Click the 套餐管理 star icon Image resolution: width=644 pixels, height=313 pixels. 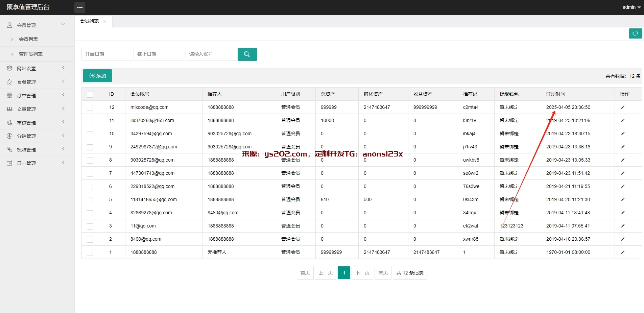[x=9, y=82]
